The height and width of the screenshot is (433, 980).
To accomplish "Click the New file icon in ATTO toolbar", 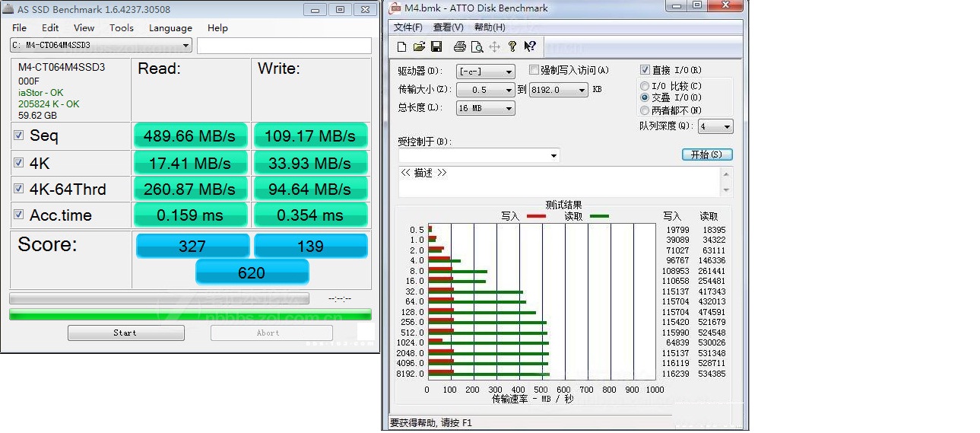I will [x=401, y=47].
